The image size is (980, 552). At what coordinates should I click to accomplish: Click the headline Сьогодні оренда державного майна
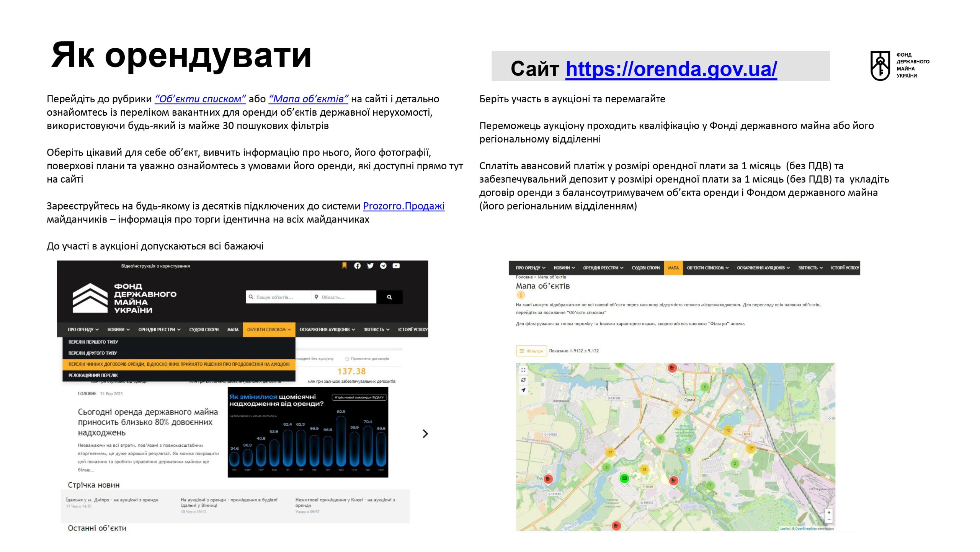coord(148,422)
